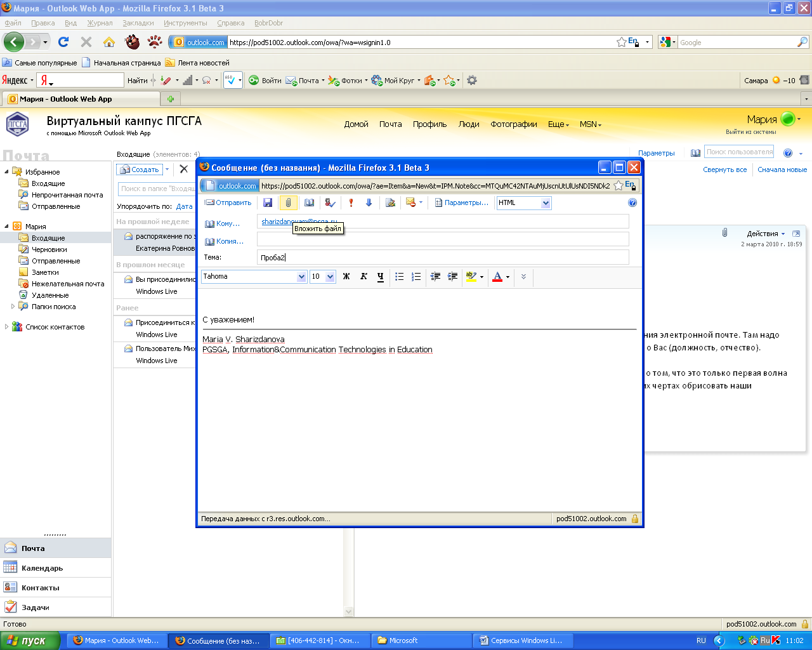Screen dimensions: 812x650
Task: Open the Tahoma font dropdown
Action: [x=301, y=277]
